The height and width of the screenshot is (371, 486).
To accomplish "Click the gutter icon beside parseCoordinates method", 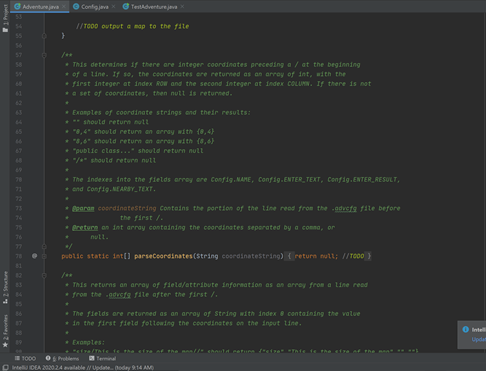I will point(34,256).
